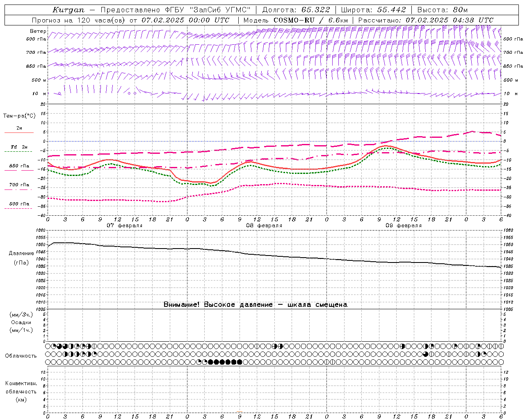This screenshot has height=420, width=525.
Task: Click the '700 гПа' temperature legend entry
Action: point(19,185)
